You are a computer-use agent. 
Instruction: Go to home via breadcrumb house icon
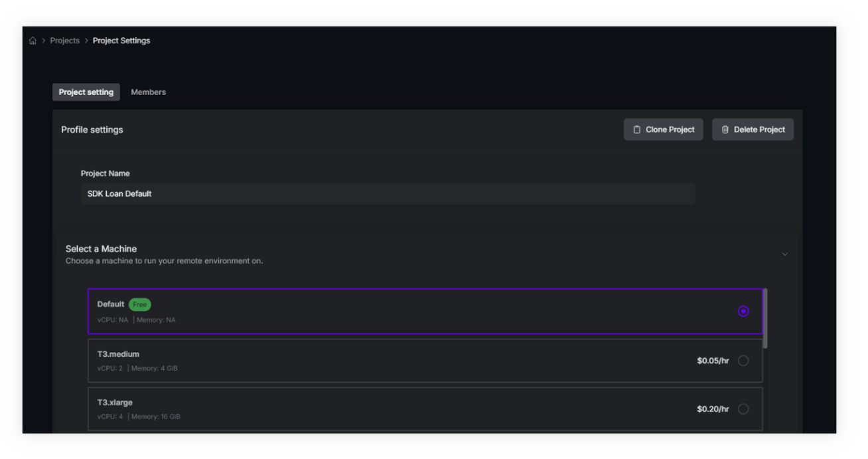[33, 41]
